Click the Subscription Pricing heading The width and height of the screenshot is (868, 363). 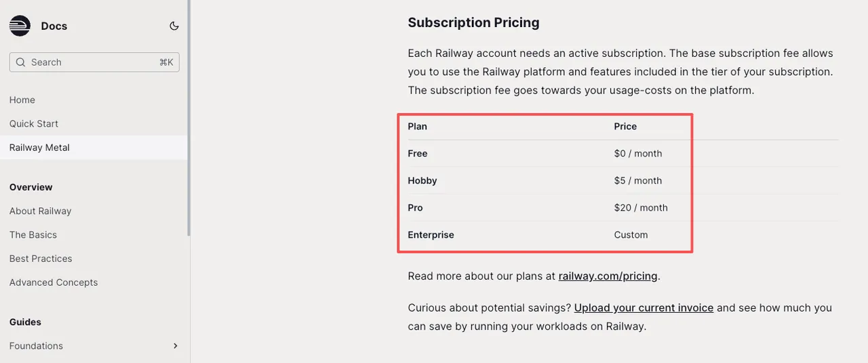tap(473, 22)
